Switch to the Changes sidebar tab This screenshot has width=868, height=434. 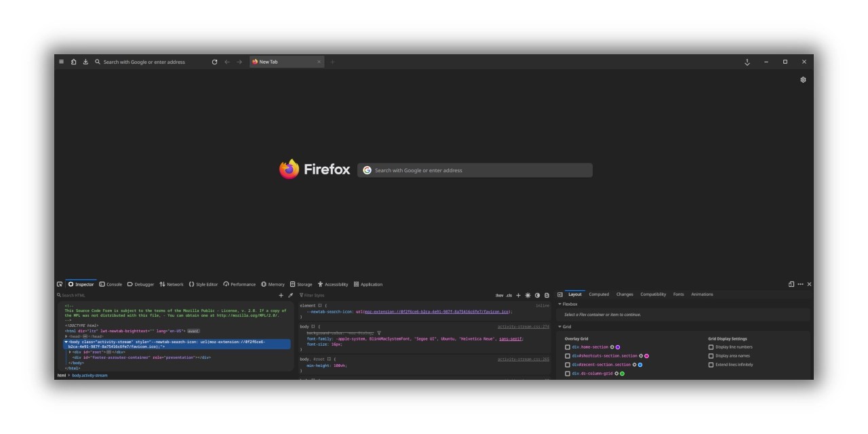tap(625, 294)
